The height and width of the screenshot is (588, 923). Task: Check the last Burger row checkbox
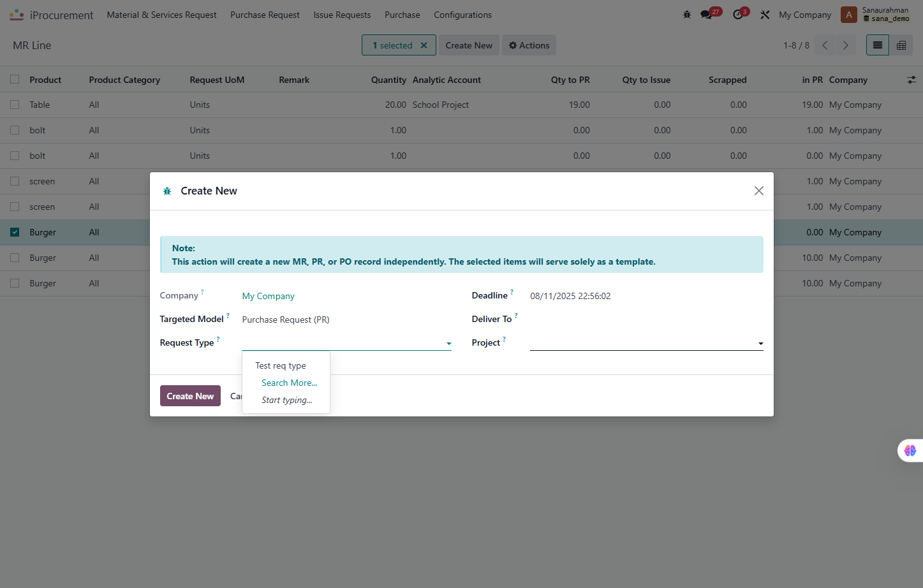15,283
